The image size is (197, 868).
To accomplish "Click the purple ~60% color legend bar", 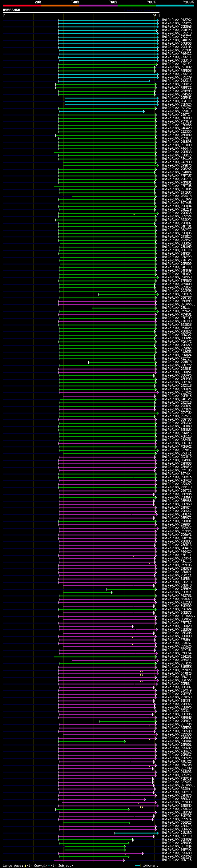I will [99, 6].
